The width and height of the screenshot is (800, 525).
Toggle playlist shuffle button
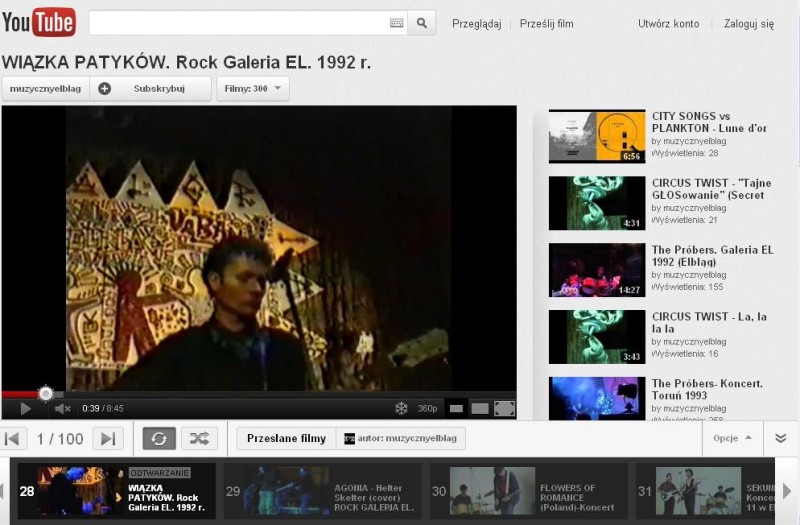pos(199,439)
